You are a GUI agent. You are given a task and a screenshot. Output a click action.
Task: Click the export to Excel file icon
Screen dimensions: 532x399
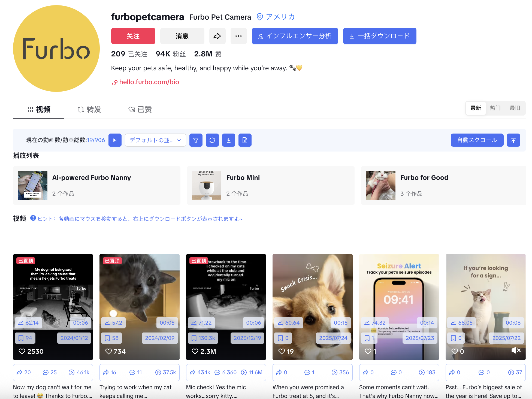[x=245, y=140]
